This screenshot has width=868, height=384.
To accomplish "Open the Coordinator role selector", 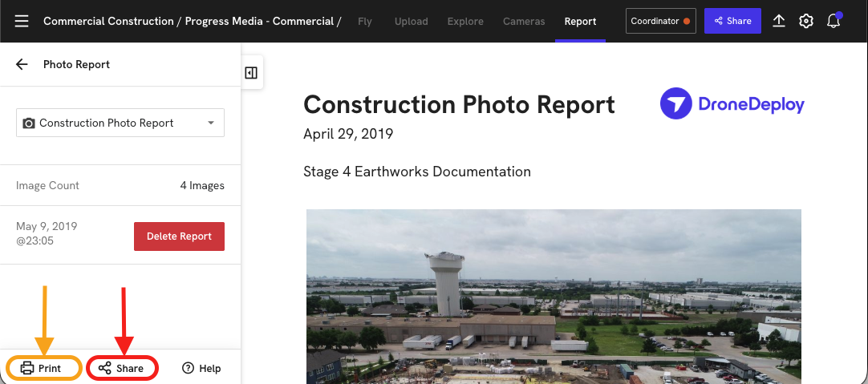I will pos(660,21).
